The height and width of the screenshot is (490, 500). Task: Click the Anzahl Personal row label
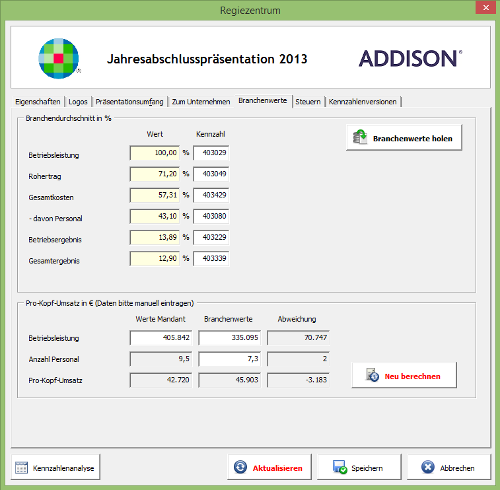coord(54,359)
